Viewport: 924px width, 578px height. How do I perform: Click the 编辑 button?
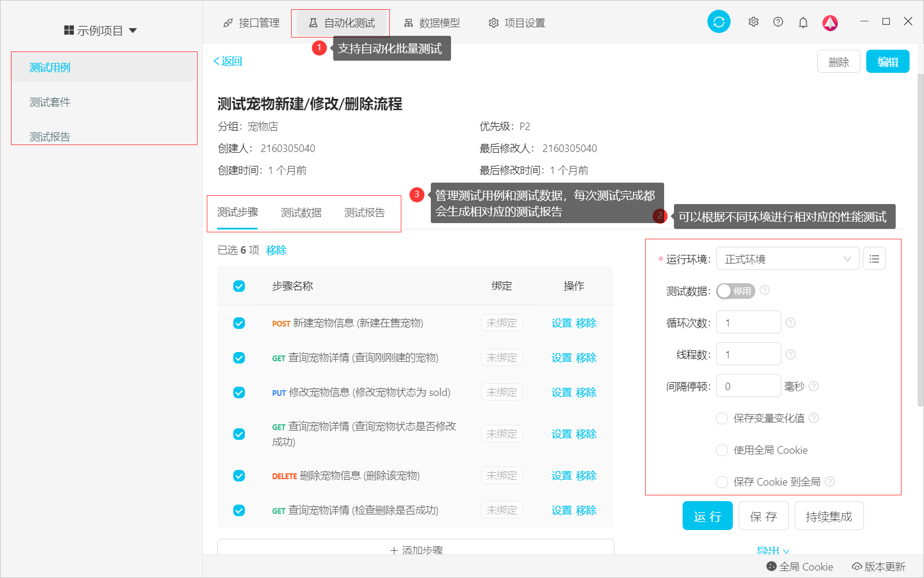pos(888,62)
